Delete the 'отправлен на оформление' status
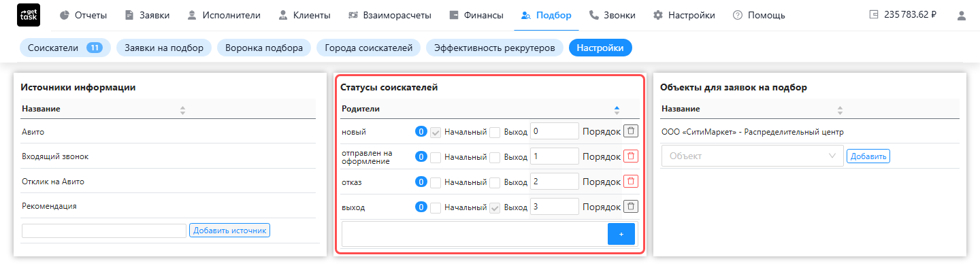 (631, 156)
